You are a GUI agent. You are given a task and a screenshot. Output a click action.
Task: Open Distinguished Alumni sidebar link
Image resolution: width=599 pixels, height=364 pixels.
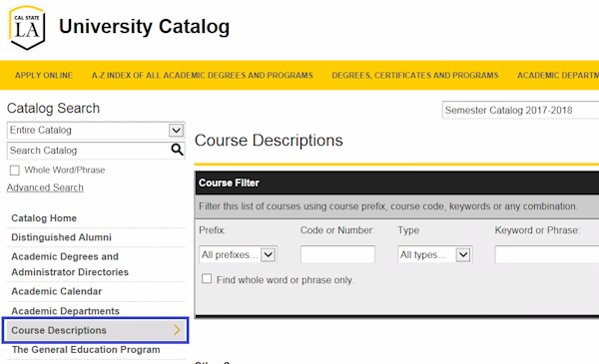(62, 237)
